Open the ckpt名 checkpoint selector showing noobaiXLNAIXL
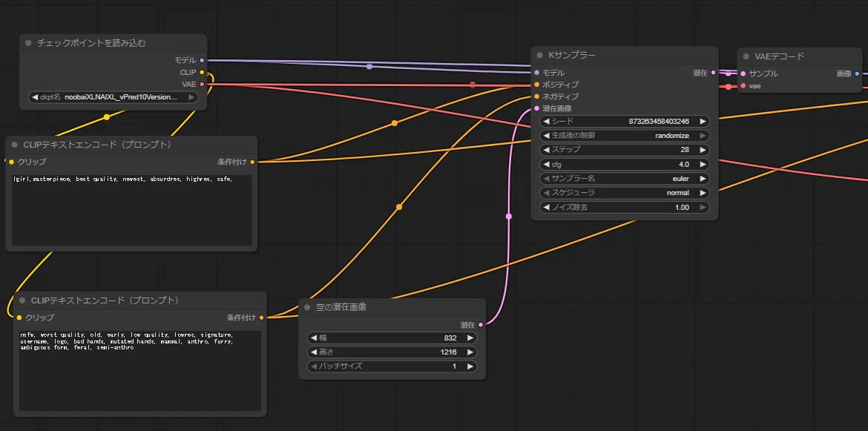 point(113,97)
